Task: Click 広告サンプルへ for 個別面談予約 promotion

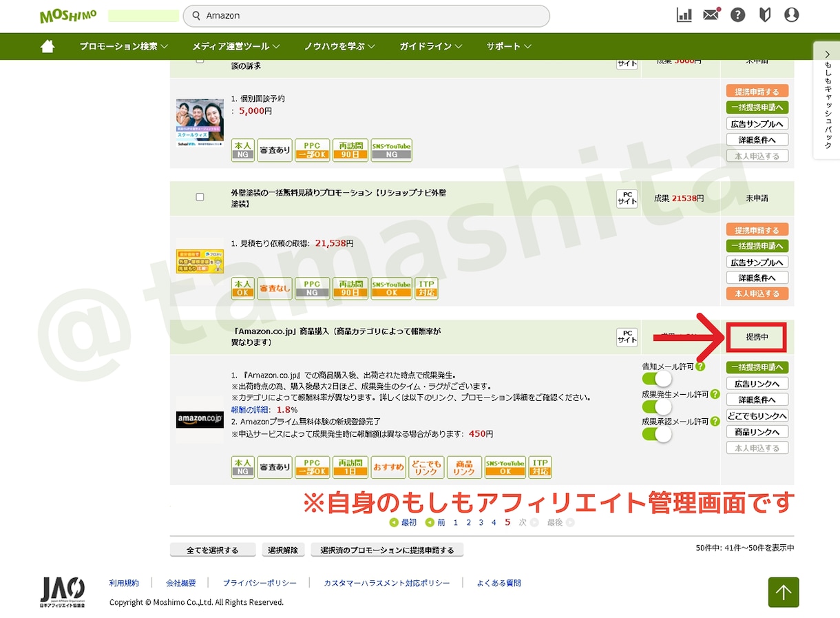Action: 757,124
